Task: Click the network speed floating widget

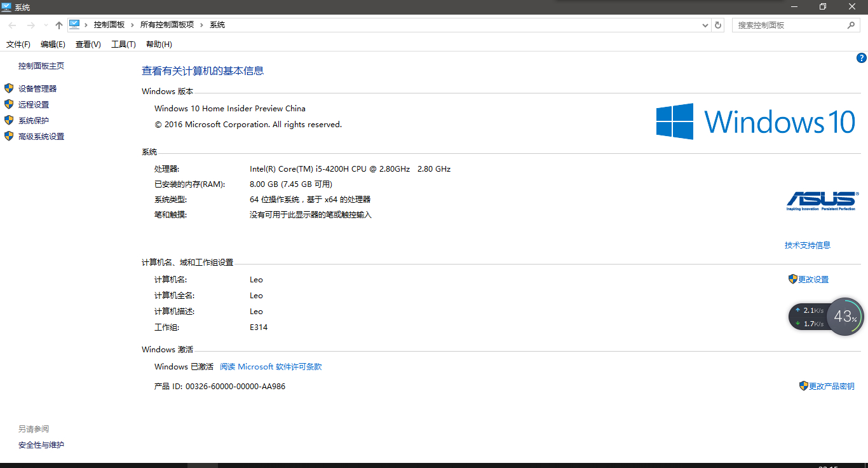Action: click(809, 317)
